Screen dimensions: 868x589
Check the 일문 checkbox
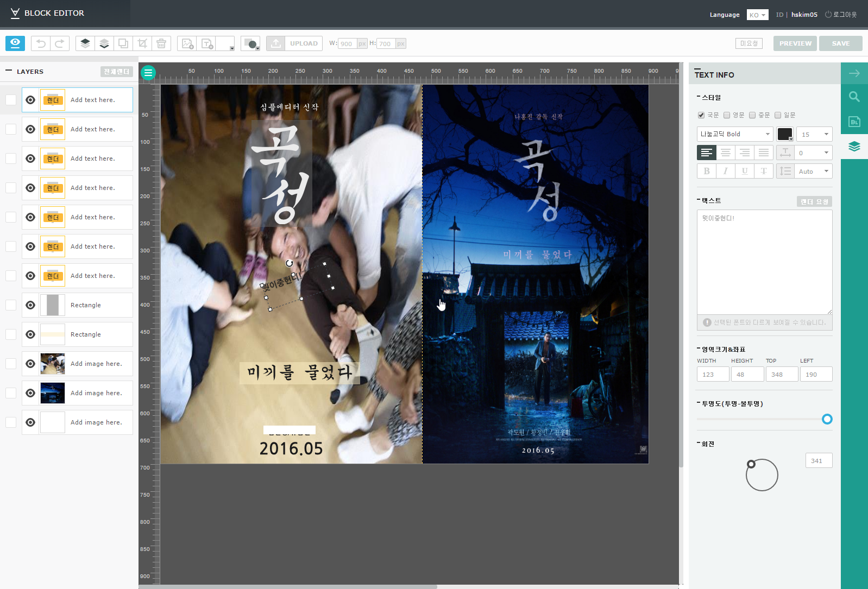(x=778, y=115)
